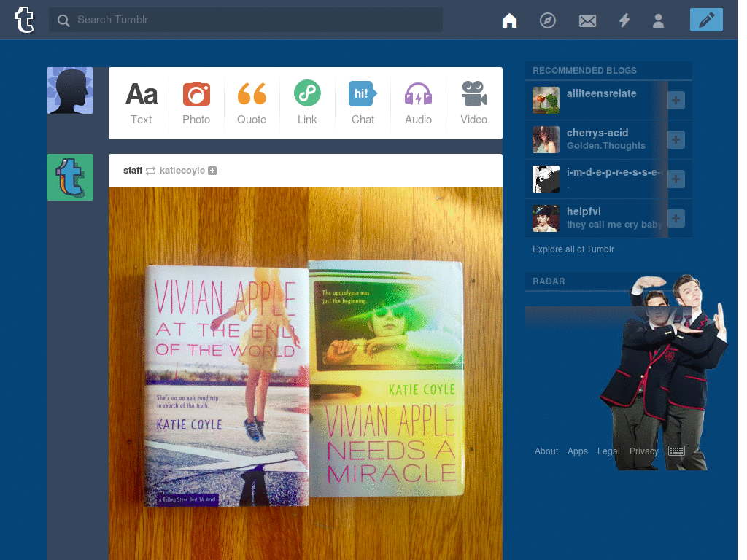
Task: Follow katiecoyle with plus icon
Action: 212,171
